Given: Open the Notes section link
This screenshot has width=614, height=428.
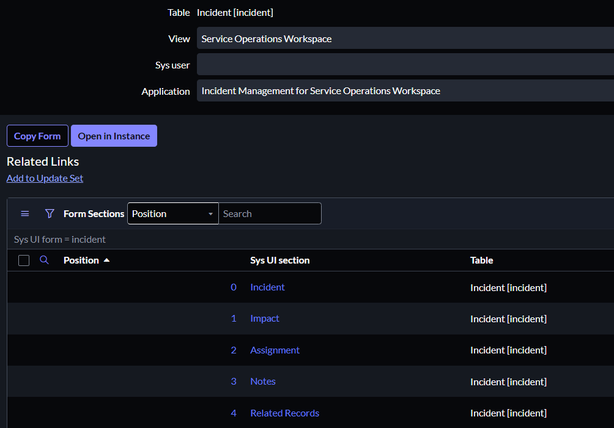Looking at the screenshot, I should tap(263, 381).
